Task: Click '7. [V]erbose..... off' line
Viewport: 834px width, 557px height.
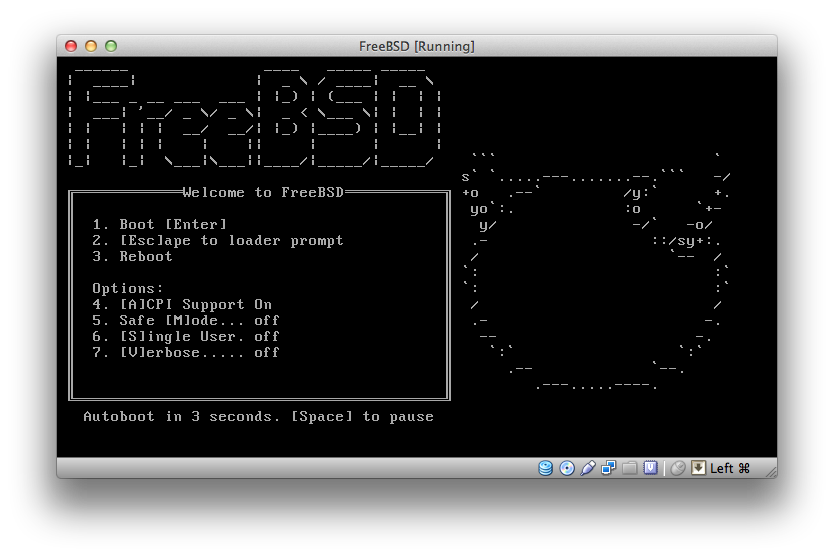Action: point(186,352)
